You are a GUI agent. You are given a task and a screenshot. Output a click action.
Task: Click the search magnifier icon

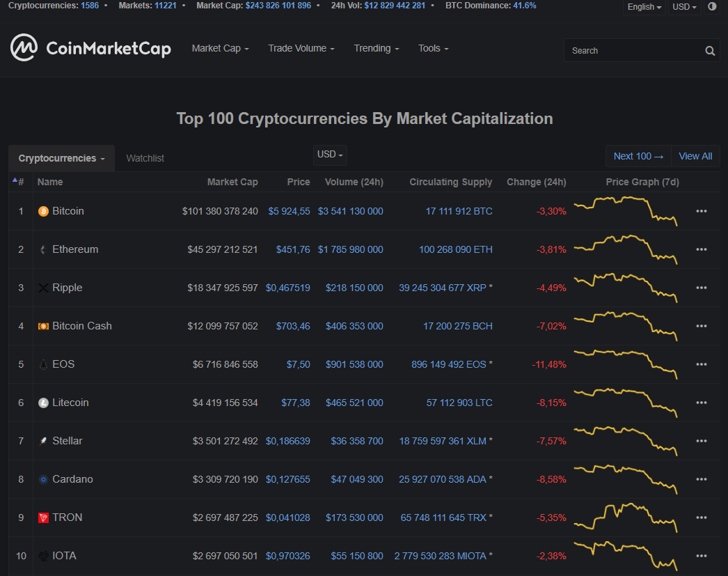click(x=710, y=50)
